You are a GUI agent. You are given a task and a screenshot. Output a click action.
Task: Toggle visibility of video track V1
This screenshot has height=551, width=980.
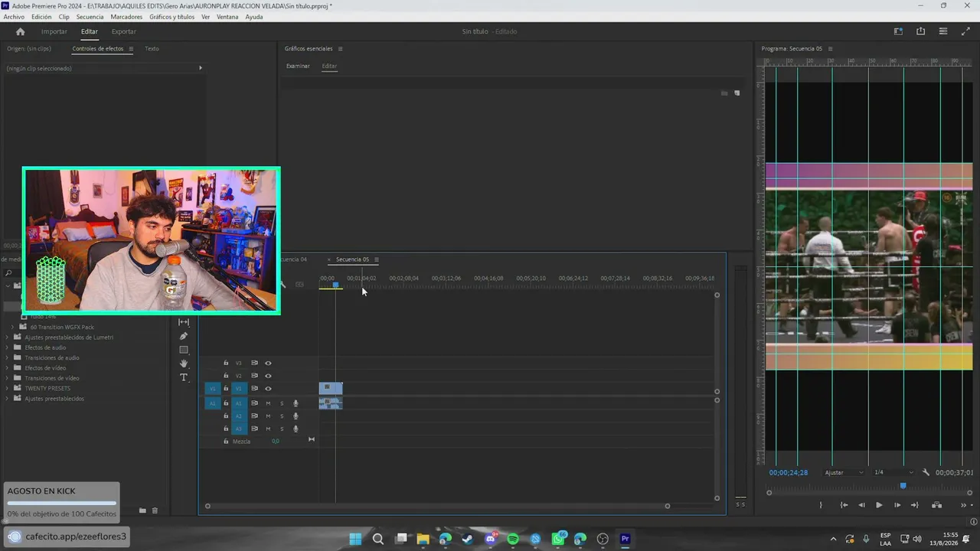click(x=268, y=389)
